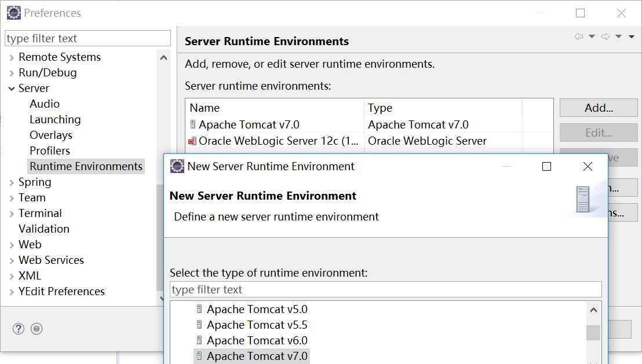The height and width of the screenshot is (364, 642).
Task: Open the view menu triangle in Preferences header
Action: 632,37
